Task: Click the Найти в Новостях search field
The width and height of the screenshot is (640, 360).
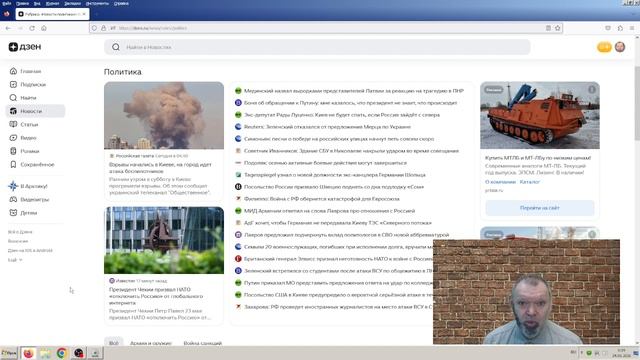Action: tap(317, 47)
